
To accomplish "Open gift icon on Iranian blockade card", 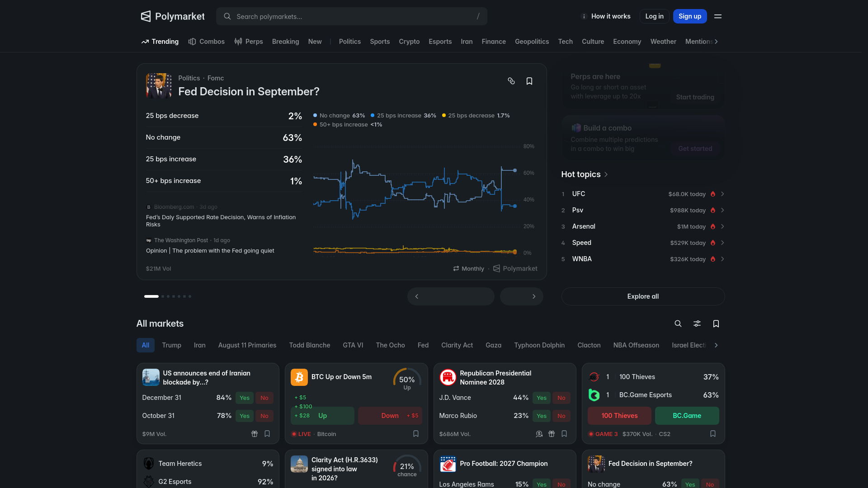I will tap(255, 434).
